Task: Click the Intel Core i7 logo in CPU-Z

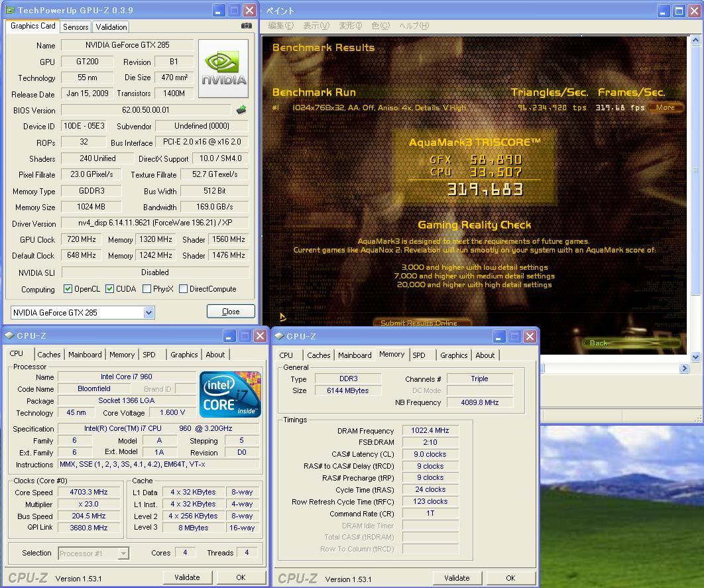Action: point(230,394)
